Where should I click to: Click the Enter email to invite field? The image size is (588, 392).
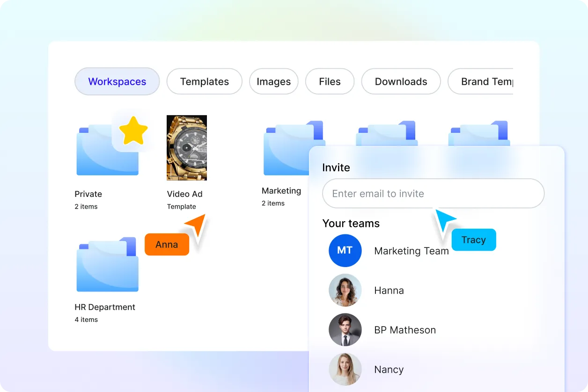[434, 193]
